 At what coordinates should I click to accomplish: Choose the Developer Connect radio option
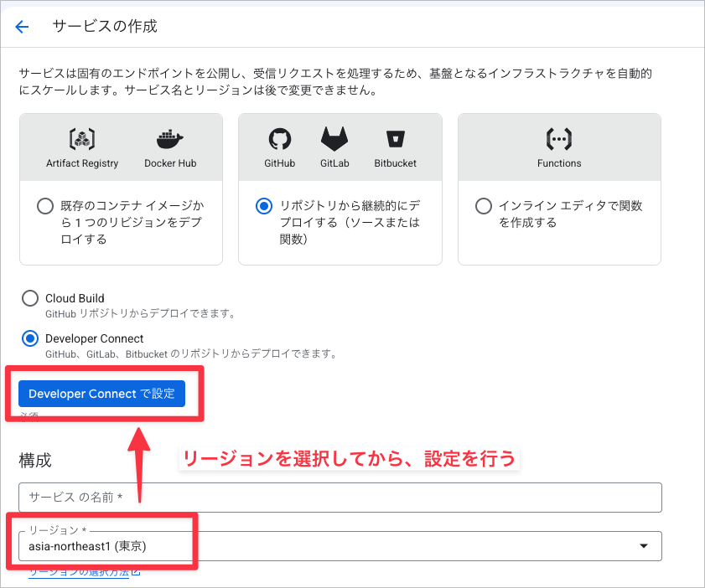click(30, 338)
